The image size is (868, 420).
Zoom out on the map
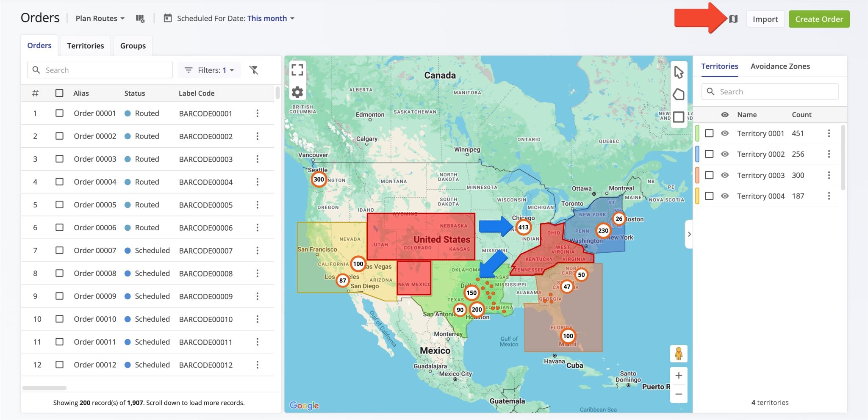tap(679, 394)
